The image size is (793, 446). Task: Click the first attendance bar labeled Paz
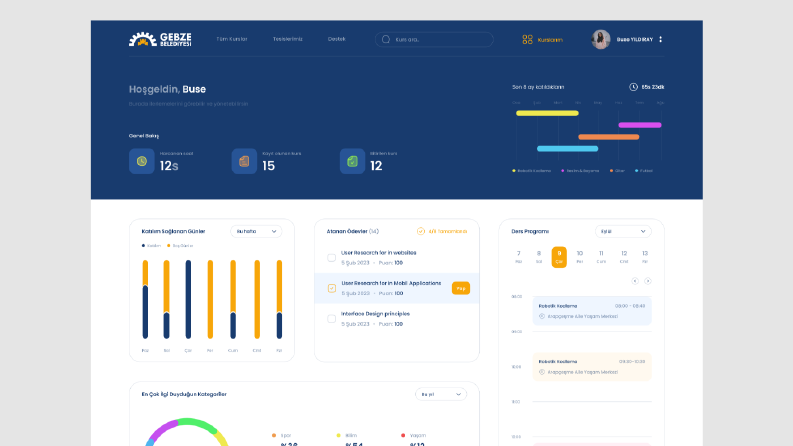pos(145,299)
